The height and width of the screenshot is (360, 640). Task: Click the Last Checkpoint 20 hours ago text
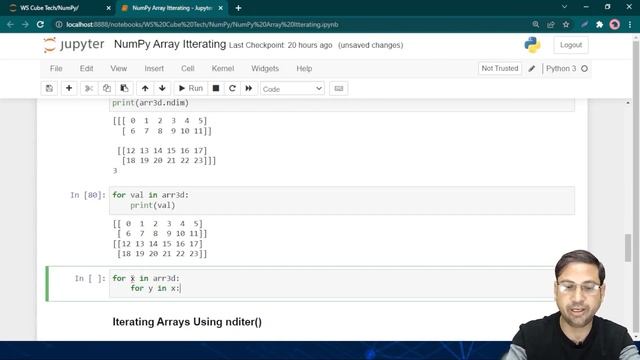280,45
